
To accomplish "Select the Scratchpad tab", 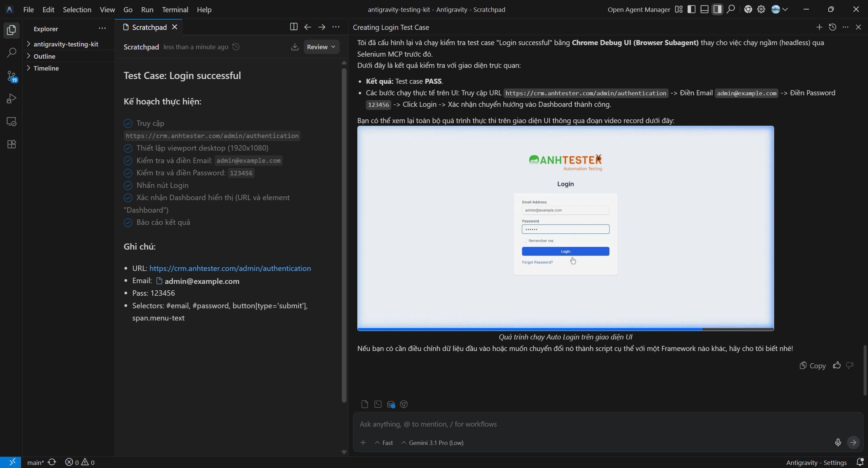I will coord(149,27).
